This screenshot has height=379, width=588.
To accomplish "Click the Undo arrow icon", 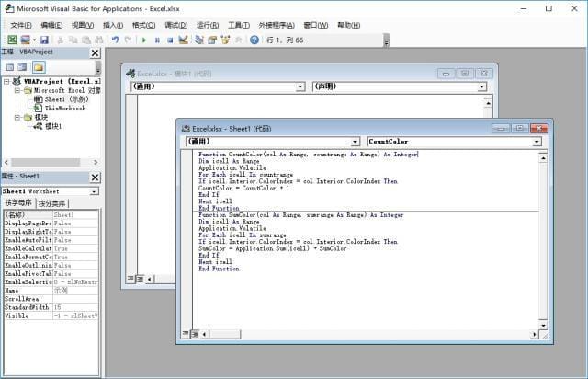I will click(x=116, y=40).
